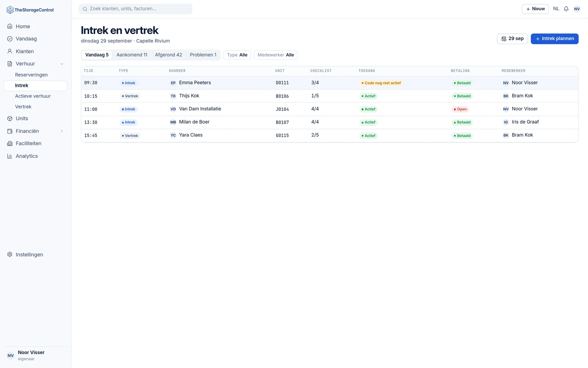The image size is (588, 368).
Task: Open the Type Alle filter dropdown
Action: pyautogui.click(x=237, y=55)
